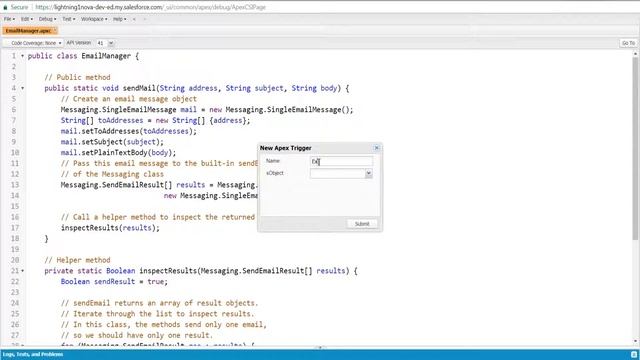Open the Help menu
The height and width of the screenshot is (360, 640).
click(120, 19)
